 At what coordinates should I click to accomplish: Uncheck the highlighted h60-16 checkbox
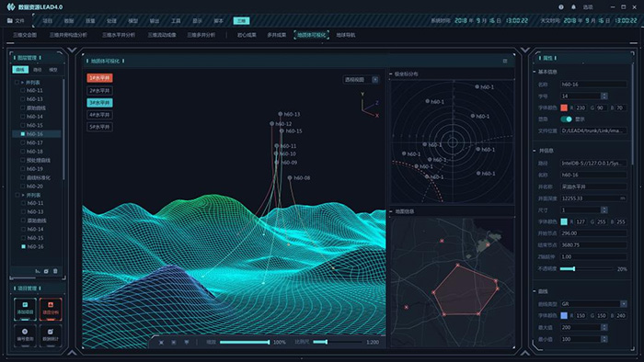coord(23,134)
